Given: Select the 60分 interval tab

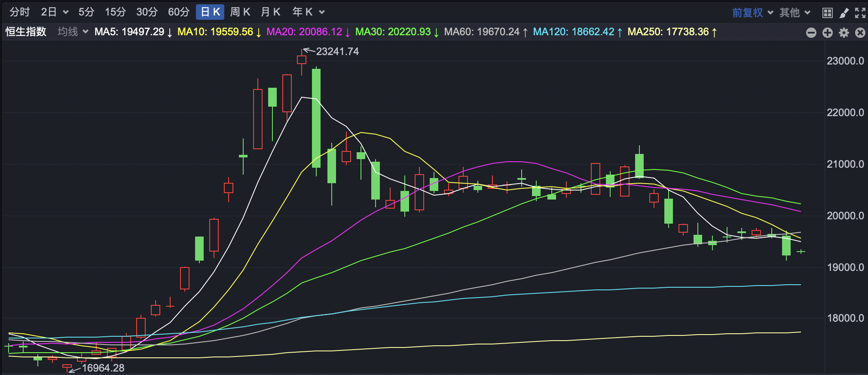Looking at the screenshot, I should tap(179, 12).
